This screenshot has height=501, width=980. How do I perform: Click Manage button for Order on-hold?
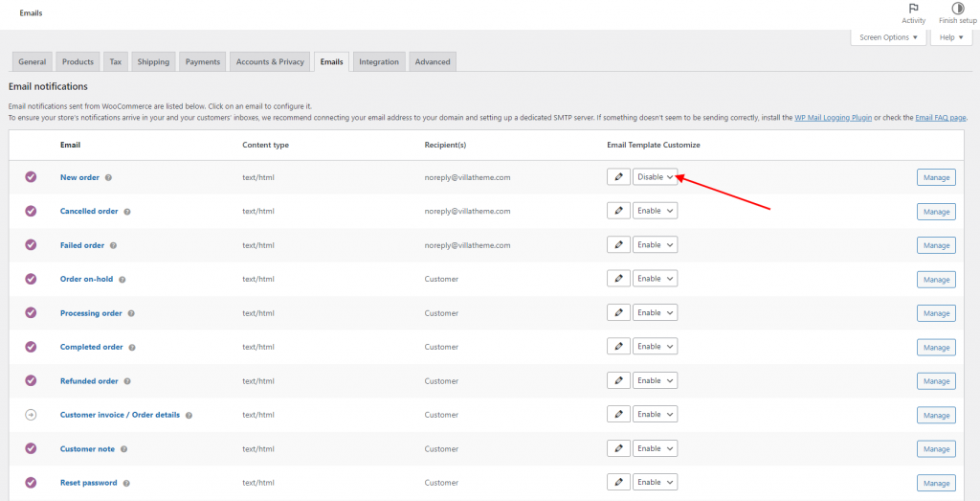click(x=936, y=280)
